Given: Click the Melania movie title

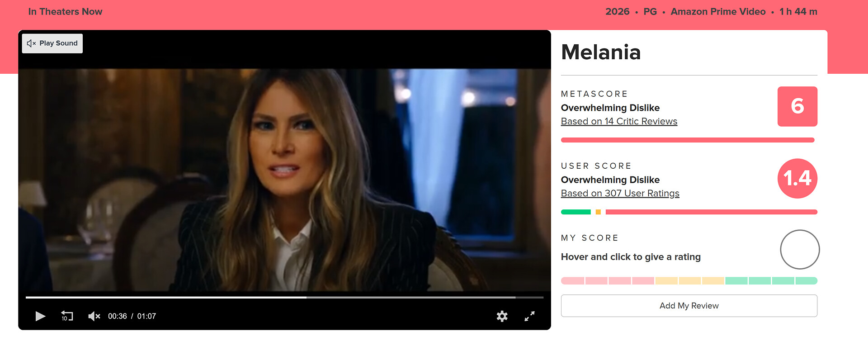Looking at the screenshot, I should tap(601, 52).
